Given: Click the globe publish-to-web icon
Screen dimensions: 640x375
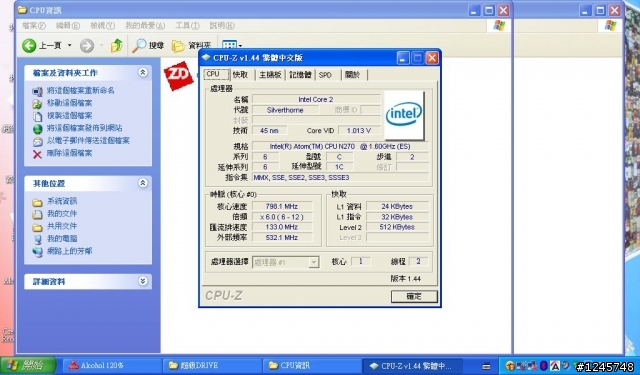Looking at the screenshot, I should [x=38, y=129].
